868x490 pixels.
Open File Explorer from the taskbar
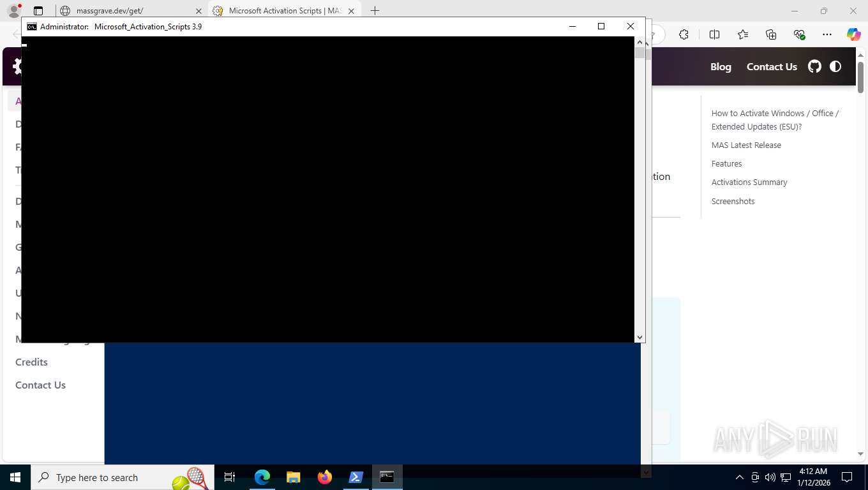pos(293,477)
